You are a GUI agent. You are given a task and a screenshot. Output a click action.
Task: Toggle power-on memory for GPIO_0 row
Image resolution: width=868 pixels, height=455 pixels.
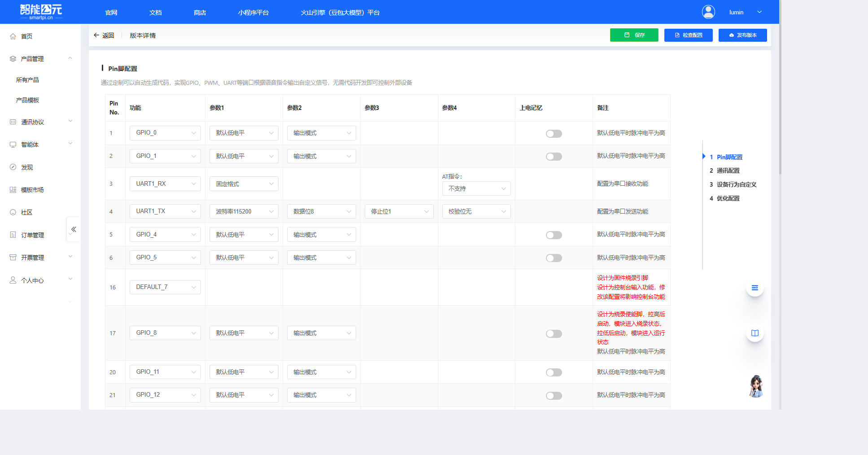(x=554, y=134)
